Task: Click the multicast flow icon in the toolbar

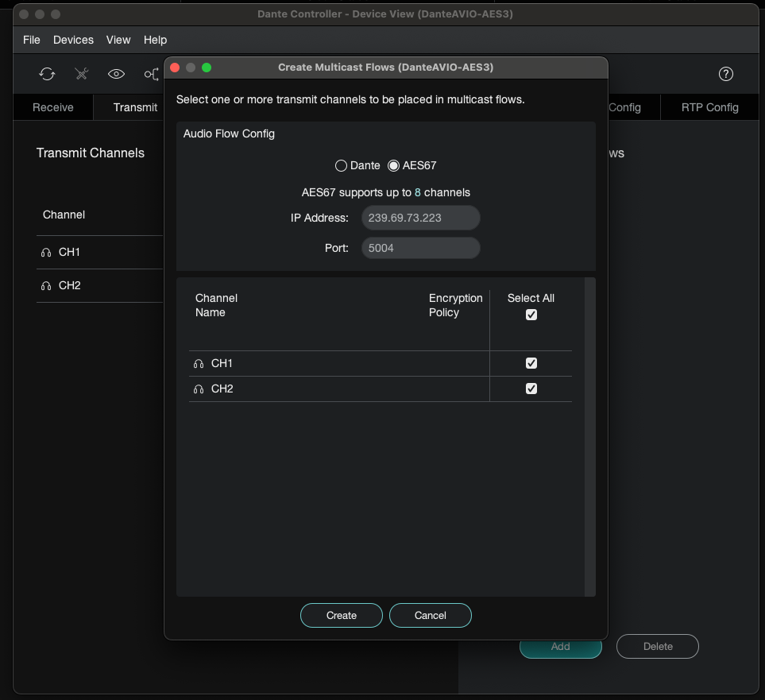Action: coord(151,74)
